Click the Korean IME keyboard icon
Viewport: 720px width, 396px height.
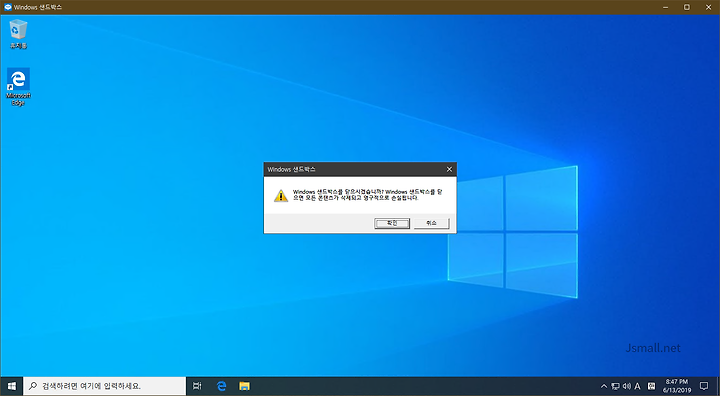[651, 386]
